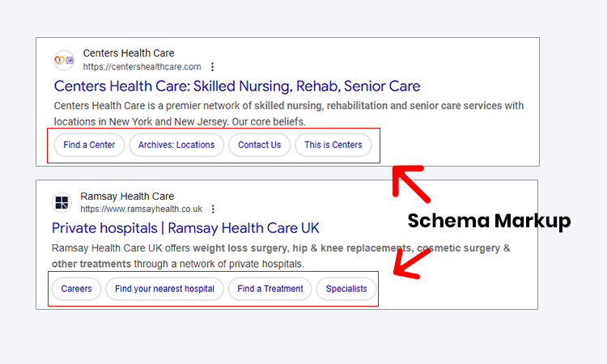Open three-dot menu beside ramsayhealth.co.uk URL

[213, 210]
